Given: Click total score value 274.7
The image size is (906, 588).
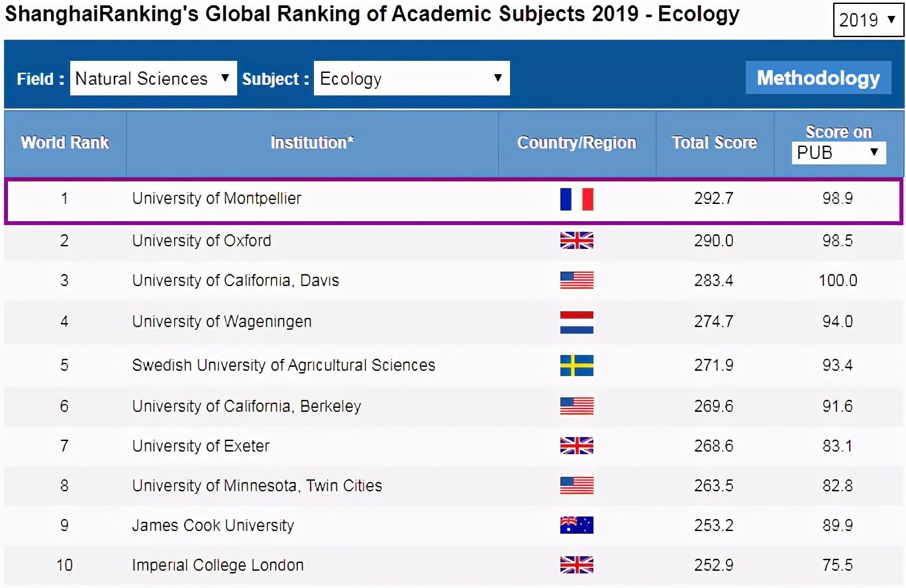Looking at the screenshot, I should (x=713, y=322).
